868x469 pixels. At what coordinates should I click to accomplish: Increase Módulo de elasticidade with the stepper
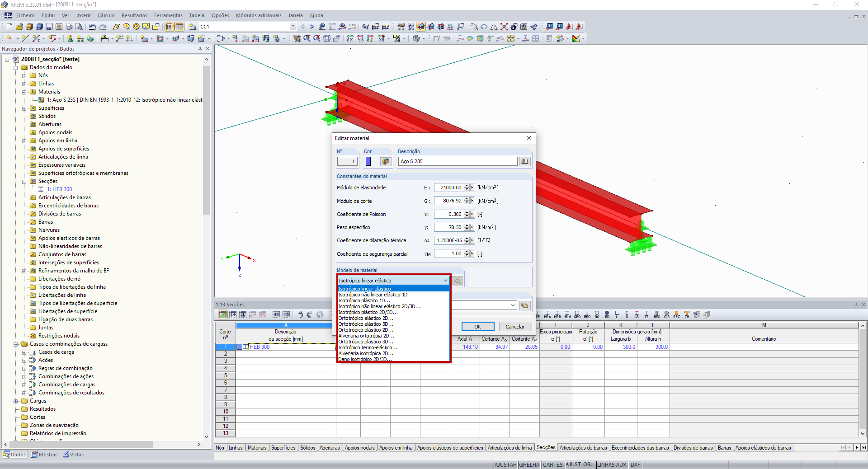467,186
